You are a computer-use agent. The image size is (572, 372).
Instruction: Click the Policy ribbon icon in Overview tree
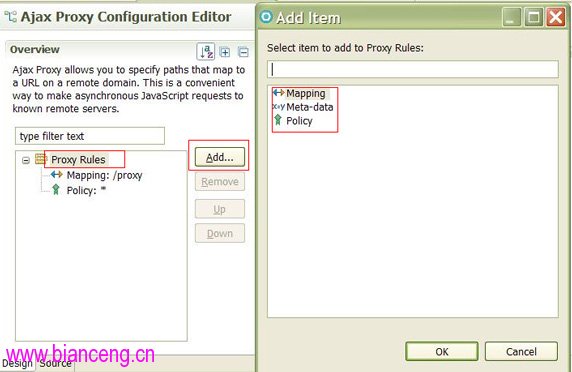[x=56, y=190]
